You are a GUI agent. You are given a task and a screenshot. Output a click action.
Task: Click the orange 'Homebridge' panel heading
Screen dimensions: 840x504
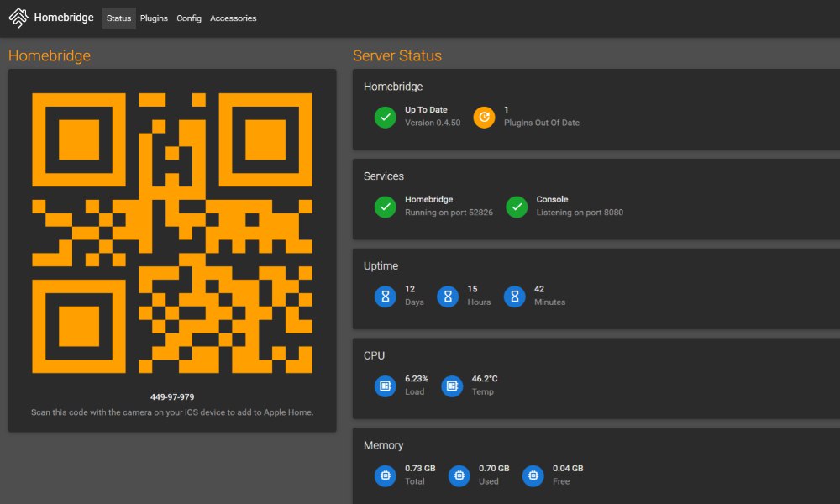[50, 55]
